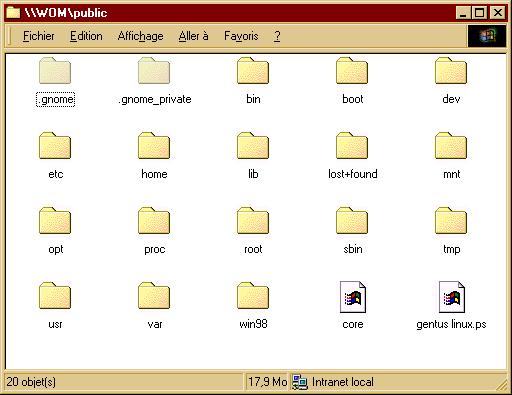Click the menu bar drag handle beside Fichier
The width and height of the screenshot is (512, 395).
(x=10, y=36)
